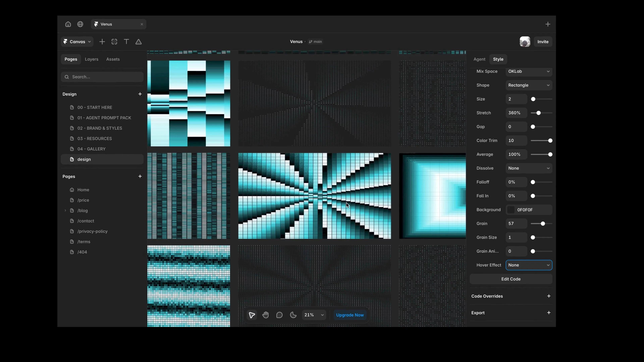Expand the /blog page tree
The width and height of the screenshot is (644, 362).
pos(65,211)
